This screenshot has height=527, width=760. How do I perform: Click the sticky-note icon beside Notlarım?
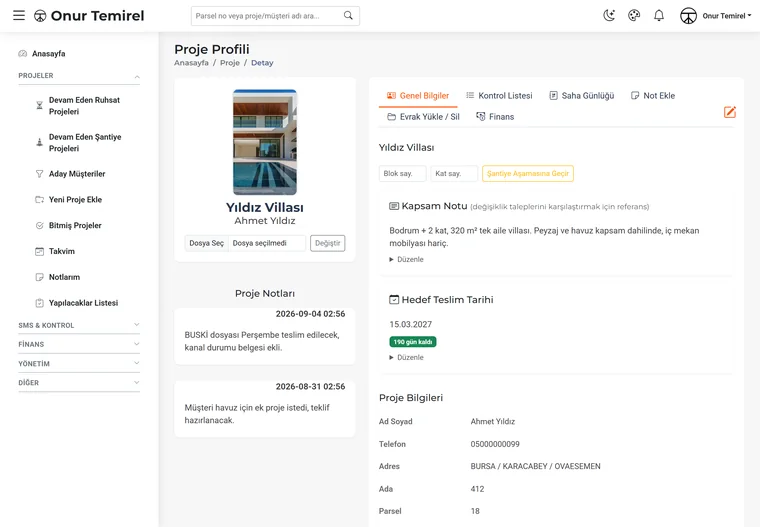point(40,277)
